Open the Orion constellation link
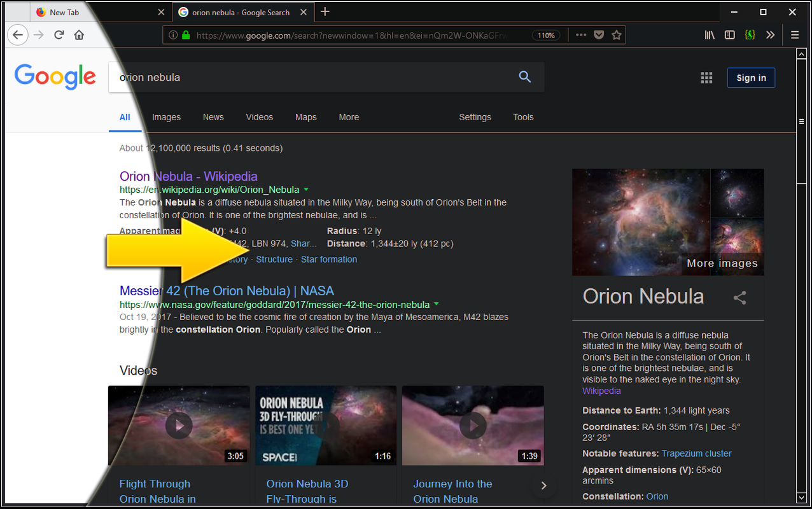The height and width of the screenshot is (509, 812). point(657,496)
